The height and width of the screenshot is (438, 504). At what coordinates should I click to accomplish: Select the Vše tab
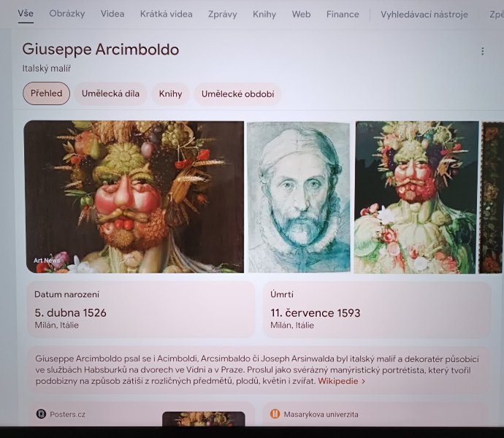(x=26, y=13)
